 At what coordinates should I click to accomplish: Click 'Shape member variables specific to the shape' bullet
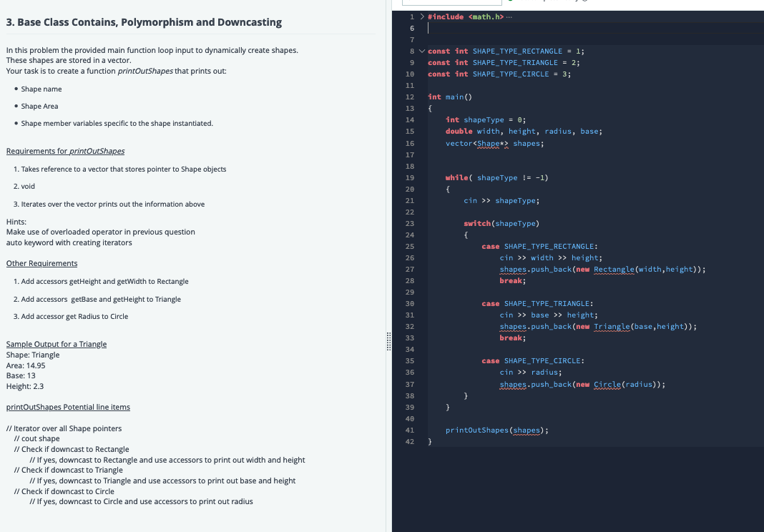click(117, 123)
